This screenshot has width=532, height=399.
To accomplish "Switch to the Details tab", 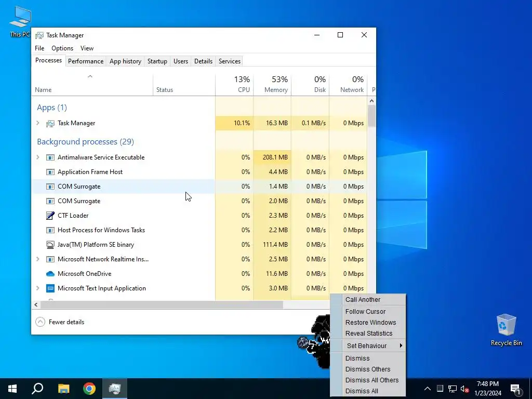I will click(x=203, y=61).
